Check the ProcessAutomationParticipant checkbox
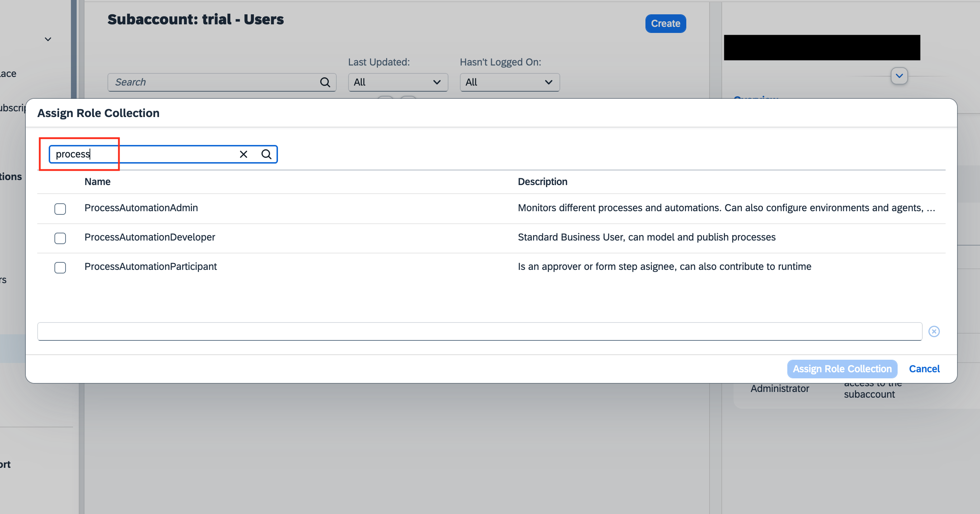 pyautogui.click(x=60, y=267)
